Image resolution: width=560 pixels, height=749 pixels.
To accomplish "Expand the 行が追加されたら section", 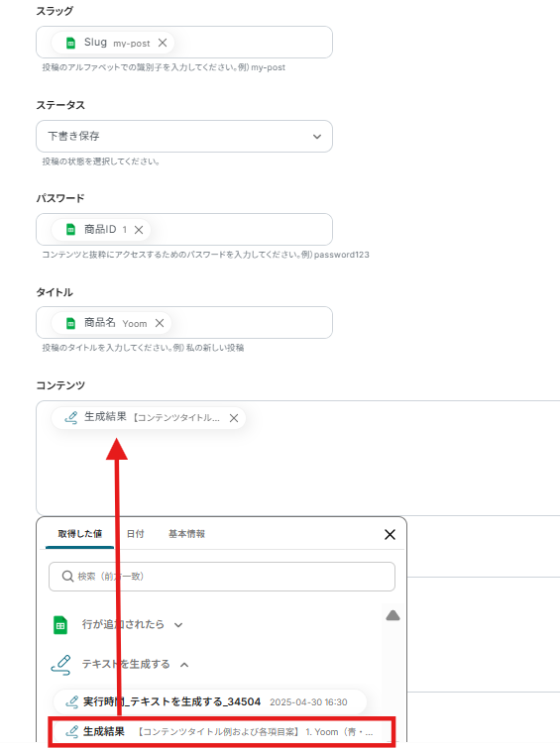I will (x=178, y=625).
